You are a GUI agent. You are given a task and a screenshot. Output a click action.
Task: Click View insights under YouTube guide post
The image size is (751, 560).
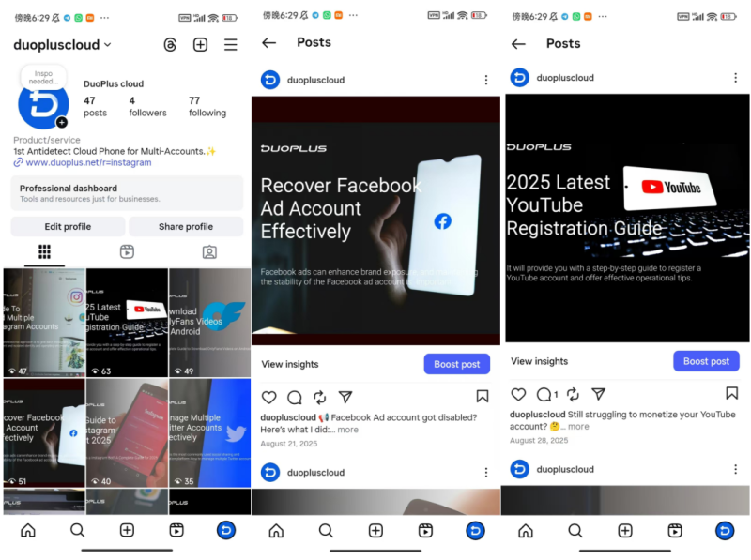[x=539, y=361]
